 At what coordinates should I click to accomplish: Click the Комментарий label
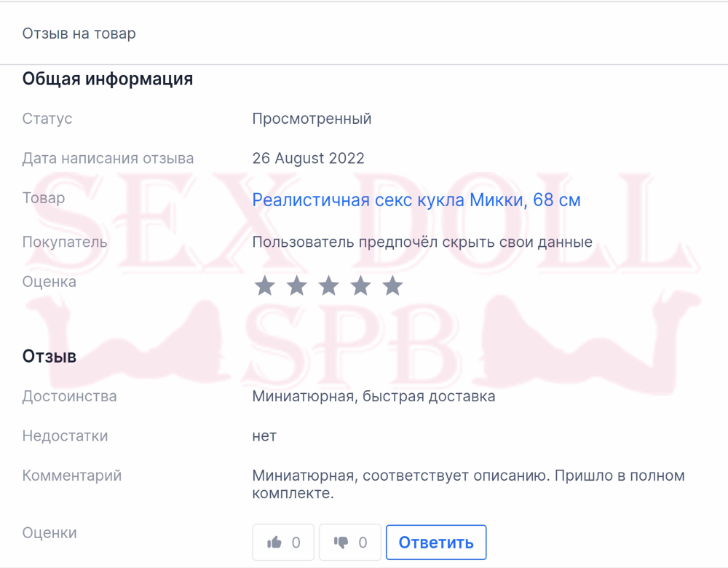(72, 476)
